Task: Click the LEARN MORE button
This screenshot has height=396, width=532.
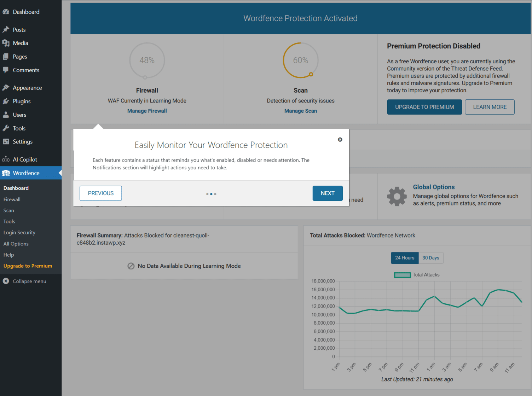Action: tap(490, 107)
